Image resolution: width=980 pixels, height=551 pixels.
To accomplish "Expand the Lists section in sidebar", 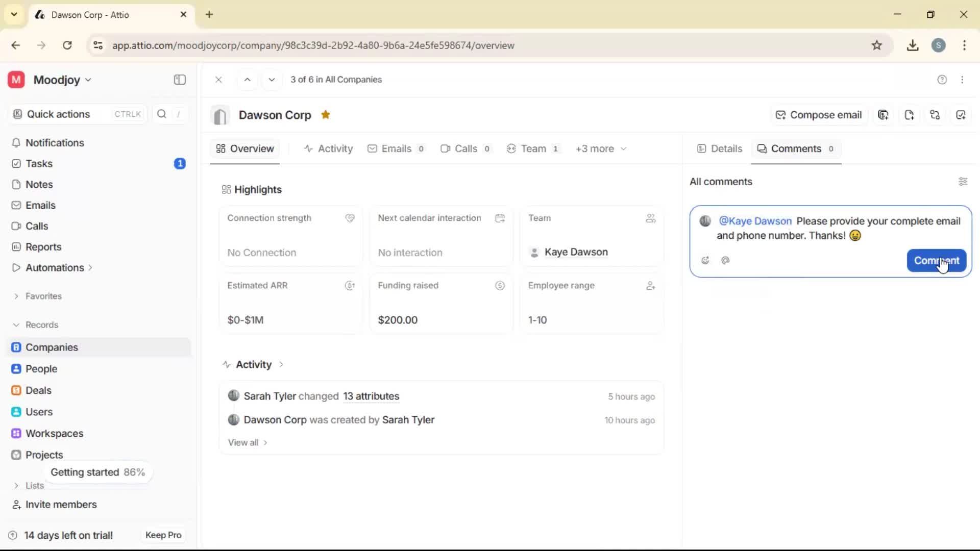I will (17, 486).
